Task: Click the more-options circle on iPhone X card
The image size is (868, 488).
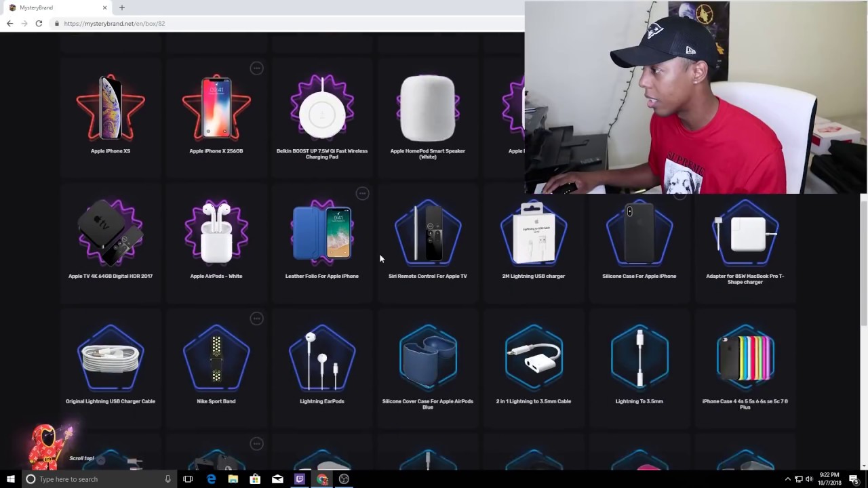Action: (x=256, y=68)
